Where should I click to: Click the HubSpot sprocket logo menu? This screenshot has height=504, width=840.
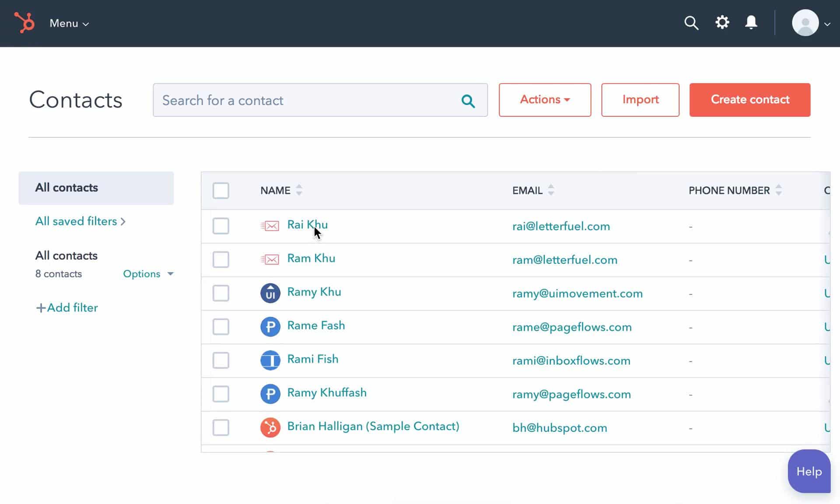[x=24, y=23]
